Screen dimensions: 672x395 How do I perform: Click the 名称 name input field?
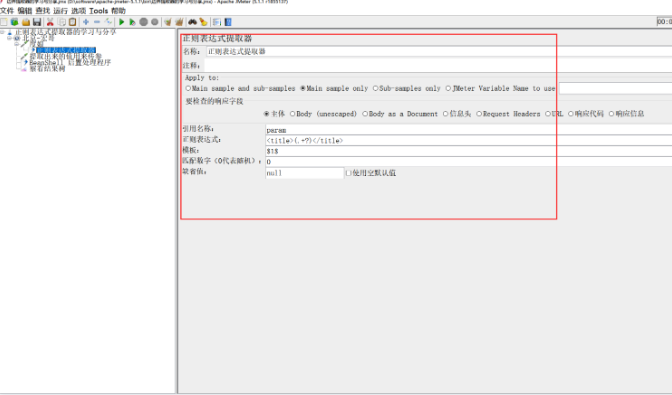[439, 52]
